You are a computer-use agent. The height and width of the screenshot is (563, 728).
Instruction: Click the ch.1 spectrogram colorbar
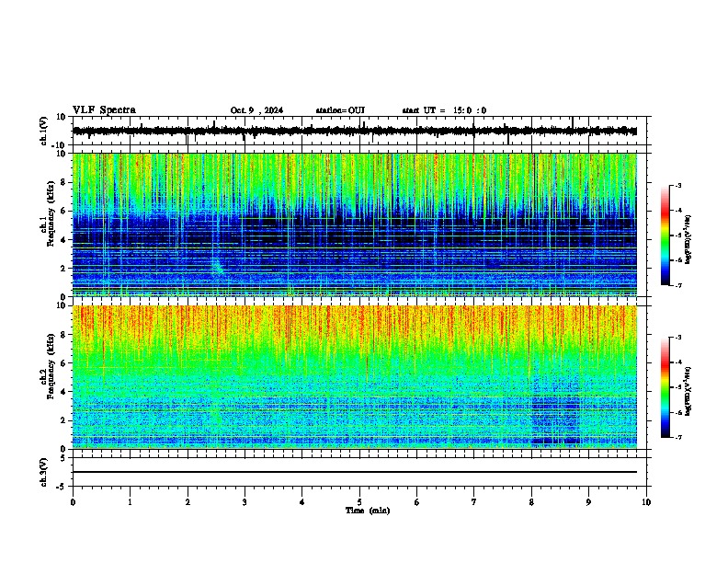[x=665, y=236]
